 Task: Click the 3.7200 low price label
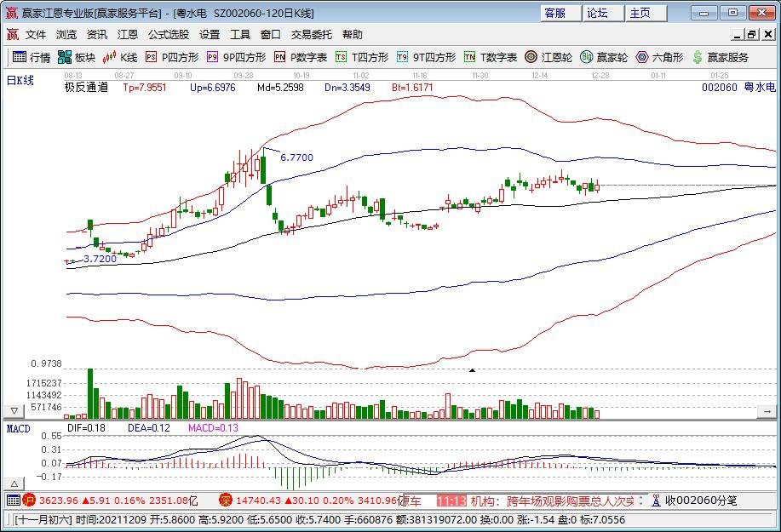[x=100, y=258]
